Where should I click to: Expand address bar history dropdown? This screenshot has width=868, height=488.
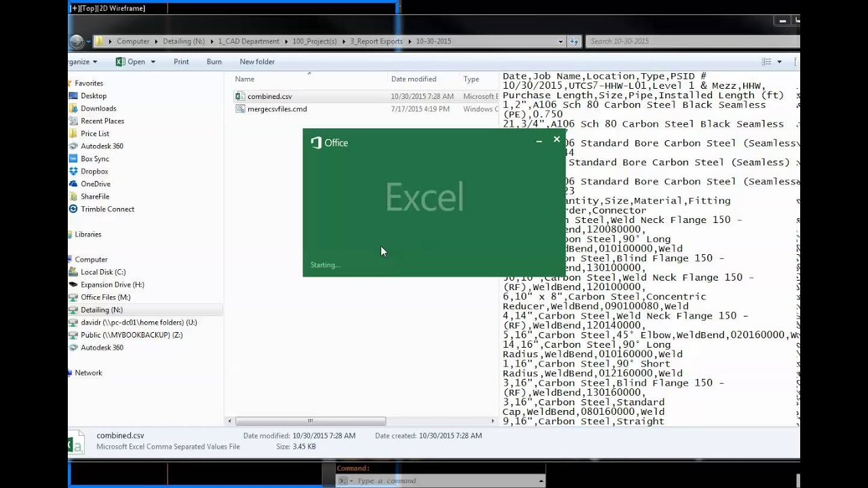560,41
